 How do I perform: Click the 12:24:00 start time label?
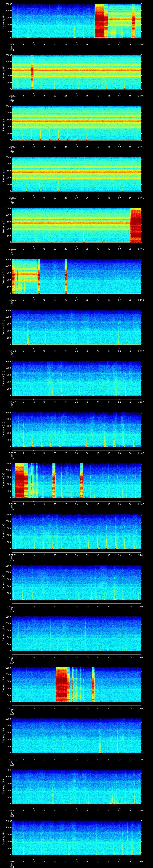pos(12,147)
